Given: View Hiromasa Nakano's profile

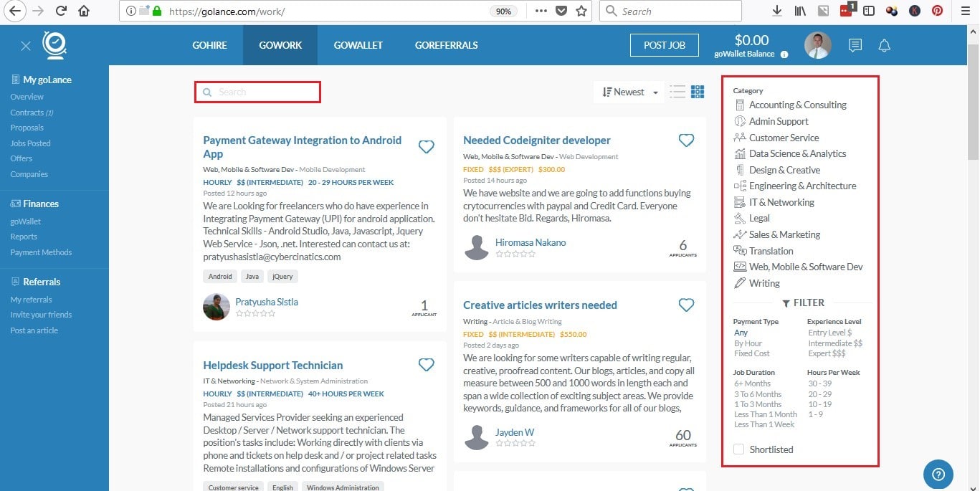Looking at the screenshot, I should 531,242.
